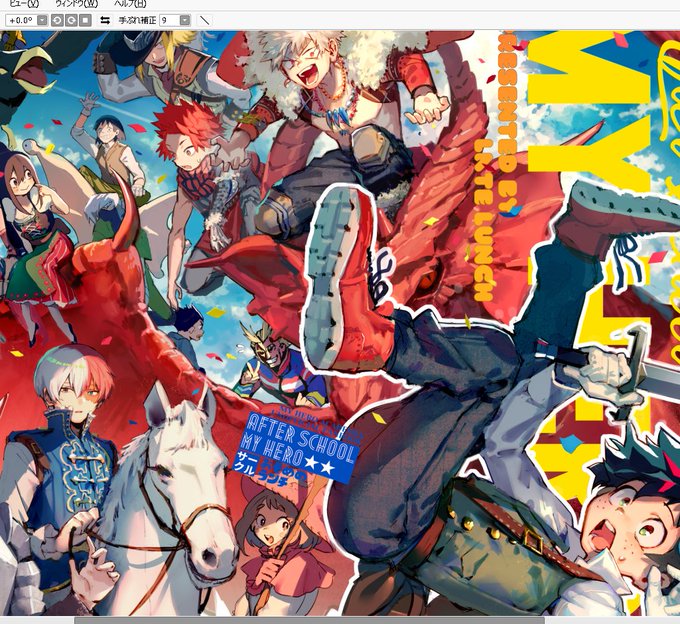The height and width of the screenshot is (624, 680).
Task: Expand the 手ぶれ補正 stabilizer dropdown arrow
Action: coord(185,20)
